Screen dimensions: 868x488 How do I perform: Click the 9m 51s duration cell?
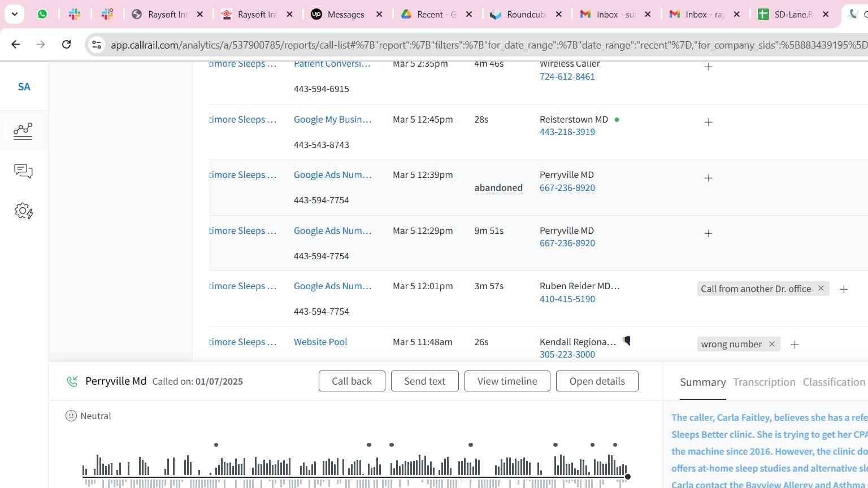489,230
